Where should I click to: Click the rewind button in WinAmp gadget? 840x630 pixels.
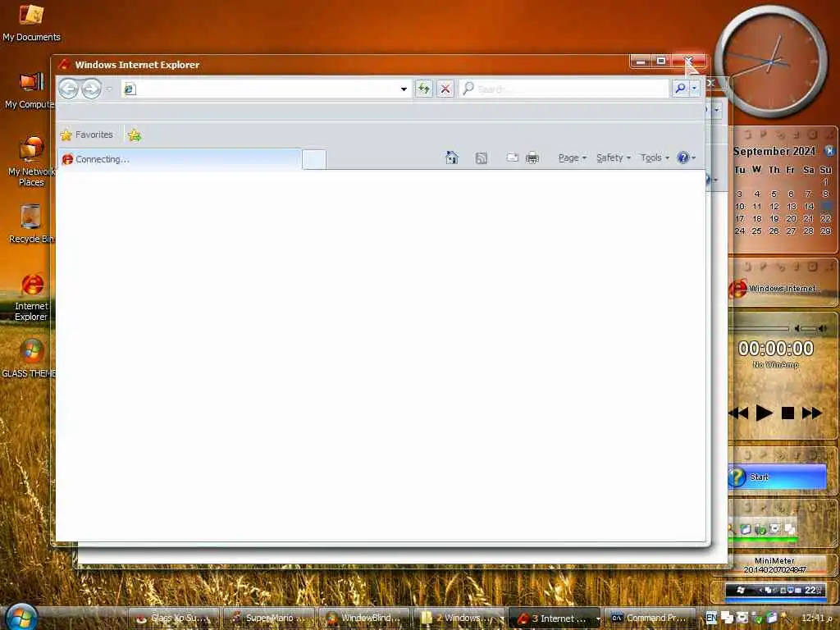click(x=739, y=413)
